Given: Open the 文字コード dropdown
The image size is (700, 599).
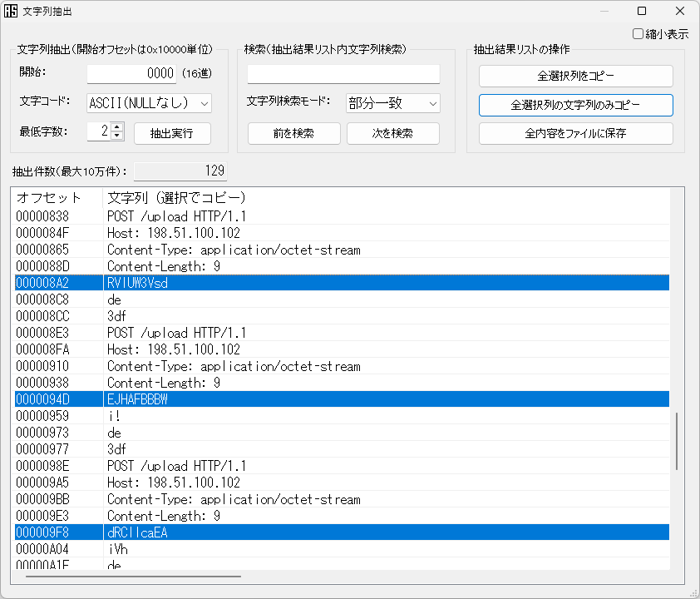Looking at the screenshot, I should (x=149, y=102).
